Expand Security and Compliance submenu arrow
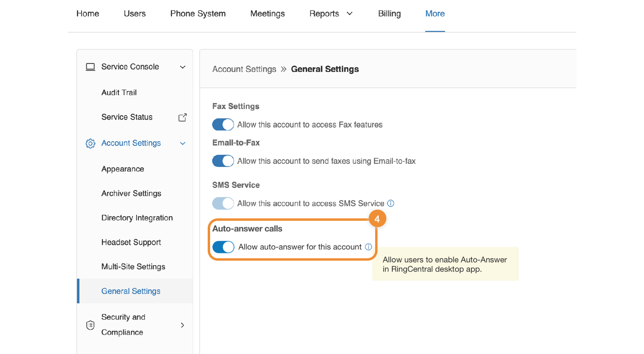Viewport: 644px width, 354px height. click(x=182, y=325)
